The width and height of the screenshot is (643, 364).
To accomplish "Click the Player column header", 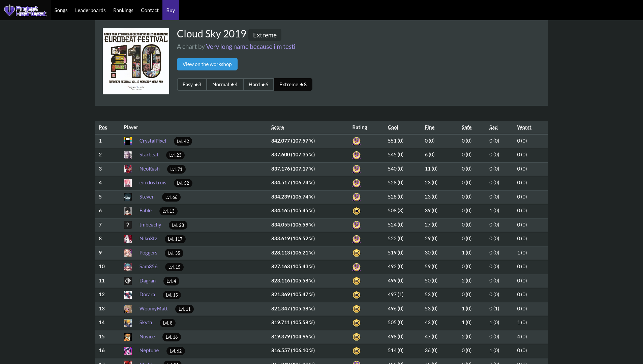I will [x=131, y=127].
